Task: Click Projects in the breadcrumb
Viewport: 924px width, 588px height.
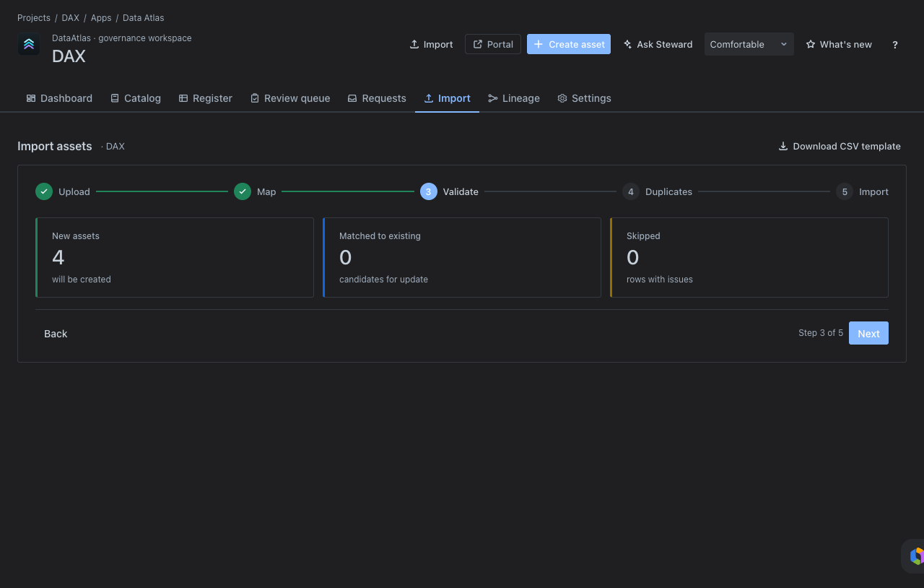Action: coord(34,17)
